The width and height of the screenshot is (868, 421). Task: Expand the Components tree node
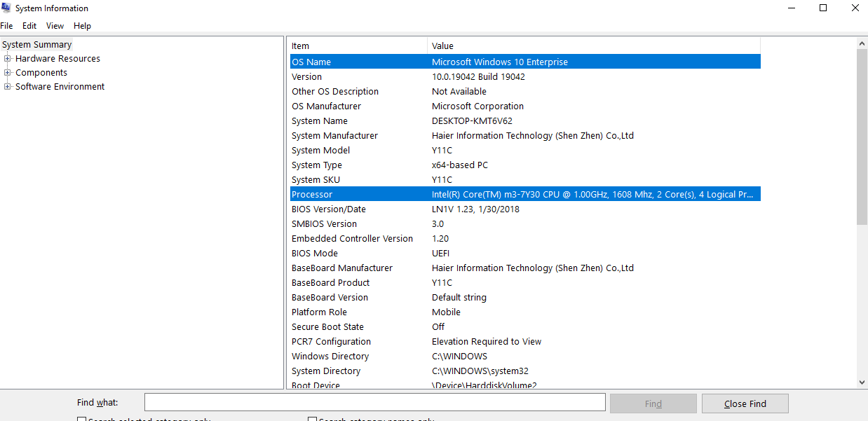[x=8, y=73]
